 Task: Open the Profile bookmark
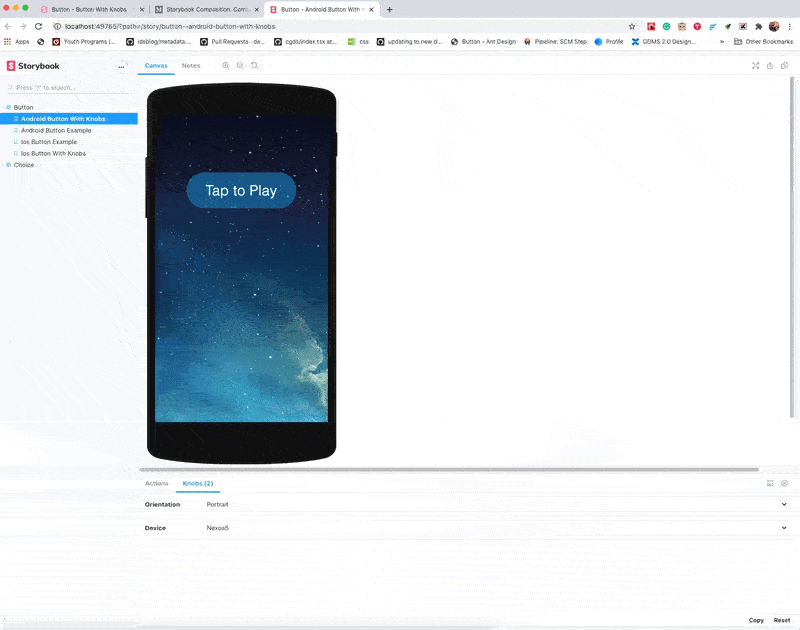click(x=609, y=42)
